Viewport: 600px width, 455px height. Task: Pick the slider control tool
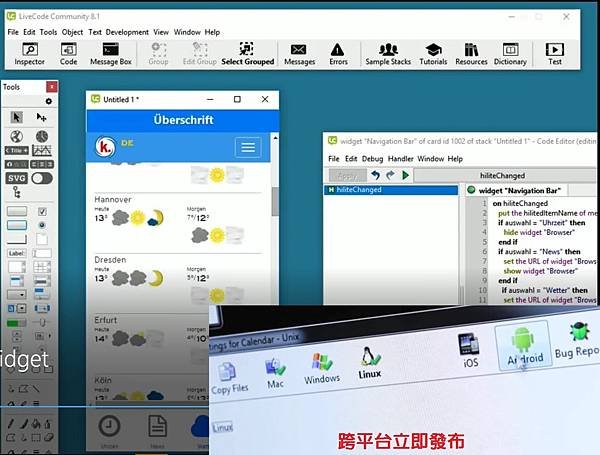[42, 323]
